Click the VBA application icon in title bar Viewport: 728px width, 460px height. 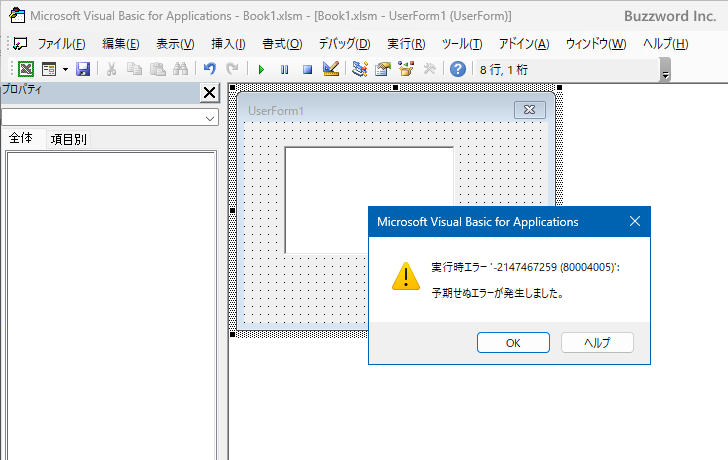pos(17,15)
